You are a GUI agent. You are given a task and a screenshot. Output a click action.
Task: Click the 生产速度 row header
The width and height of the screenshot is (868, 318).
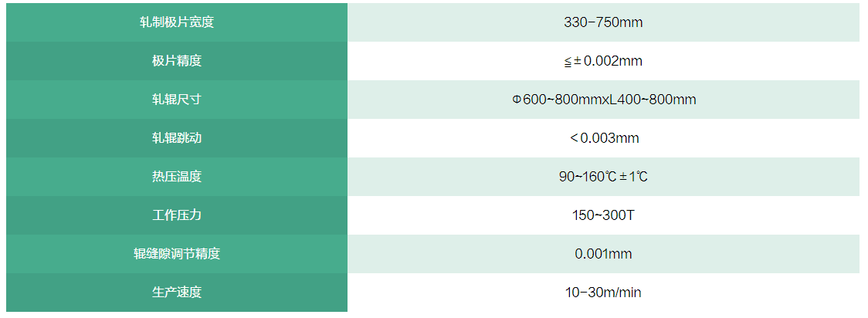click(x=177, y=292)
